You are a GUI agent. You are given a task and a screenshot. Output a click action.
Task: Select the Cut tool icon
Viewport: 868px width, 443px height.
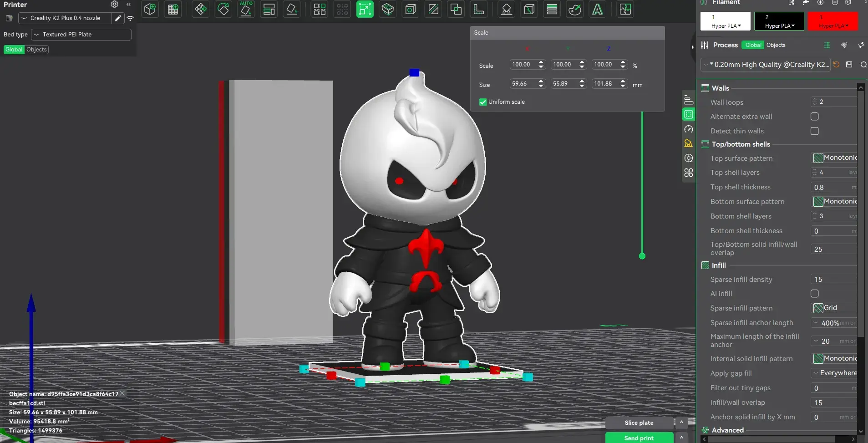pos(433,9)
